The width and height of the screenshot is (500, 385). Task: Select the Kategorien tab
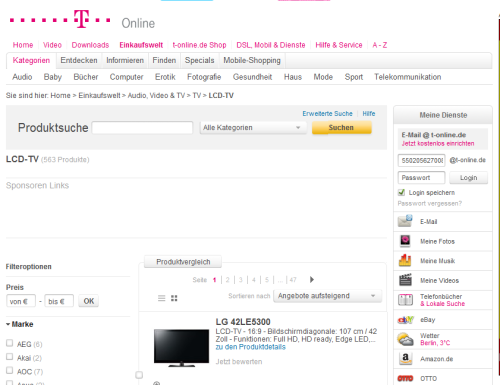point(31,60)
